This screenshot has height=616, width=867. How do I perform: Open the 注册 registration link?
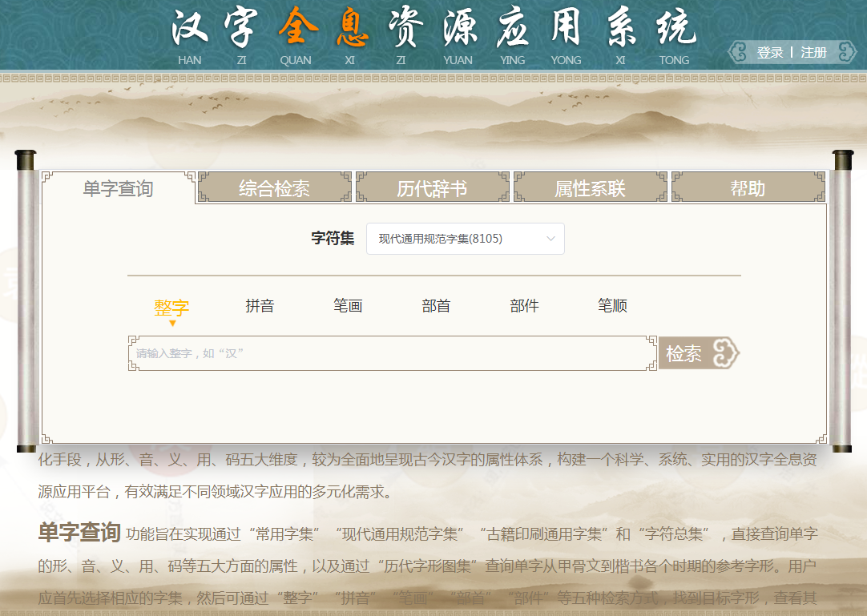click(x=813, y=51)
